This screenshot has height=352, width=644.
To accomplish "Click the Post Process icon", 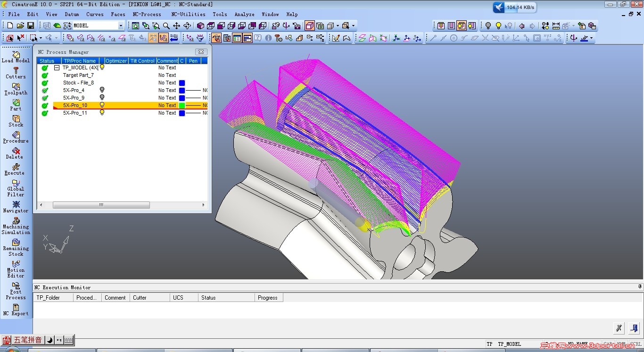I will point(16,291).
